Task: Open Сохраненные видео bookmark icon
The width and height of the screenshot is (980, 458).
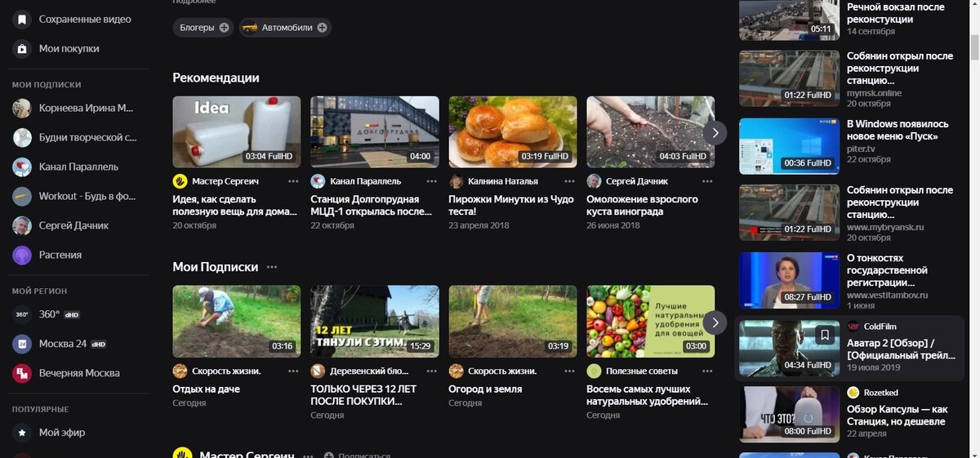Action: (22, 19)
